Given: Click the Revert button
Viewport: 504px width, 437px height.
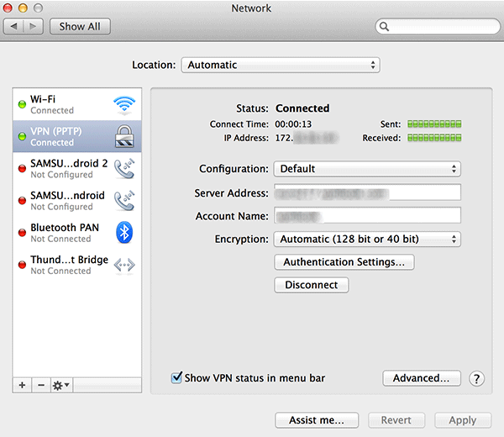Looking at the screenshot, I should 396,420.
